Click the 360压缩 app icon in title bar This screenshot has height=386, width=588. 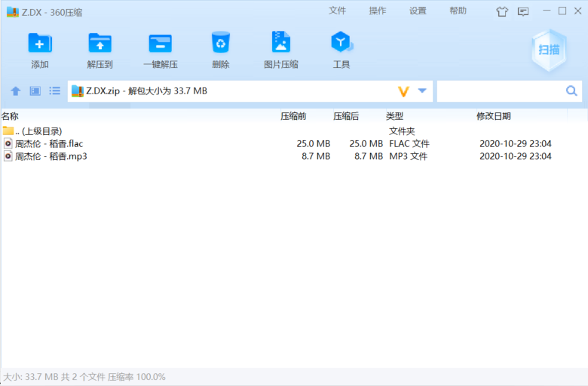coord(13,12)
